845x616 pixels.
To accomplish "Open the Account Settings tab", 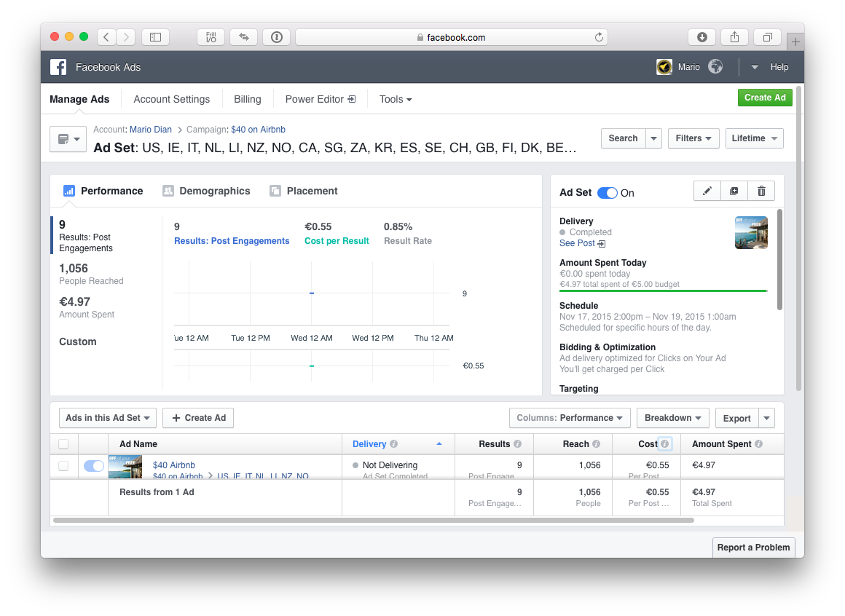I will (172, 99).
